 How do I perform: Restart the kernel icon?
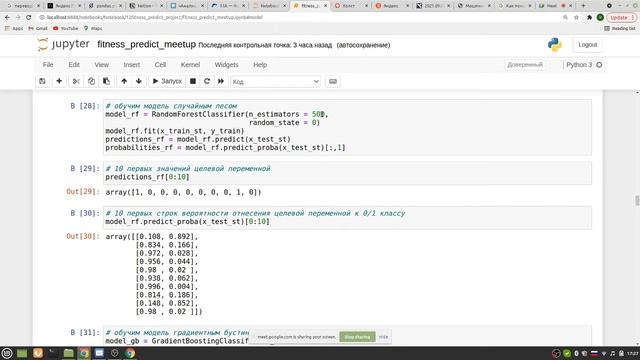tap(207, 81)
